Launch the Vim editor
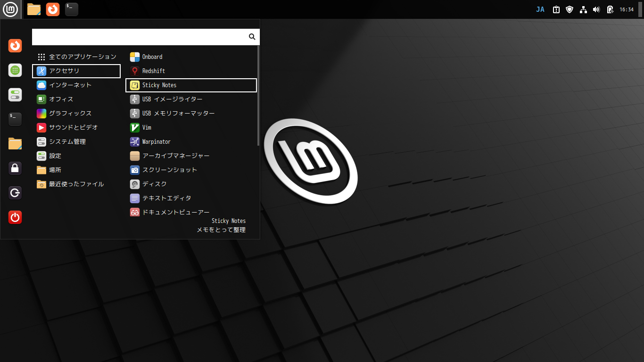Image resolution: width=644 pixels, height=362 pixels. click(x=191, y=128)
